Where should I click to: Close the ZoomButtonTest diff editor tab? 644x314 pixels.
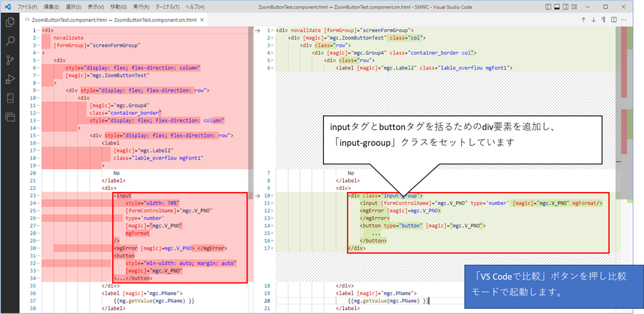(203, 20)
